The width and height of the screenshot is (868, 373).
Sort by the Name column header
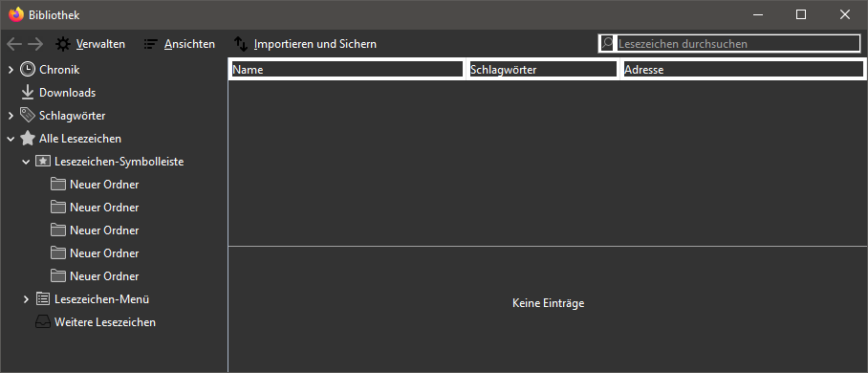tap(347, 69)
